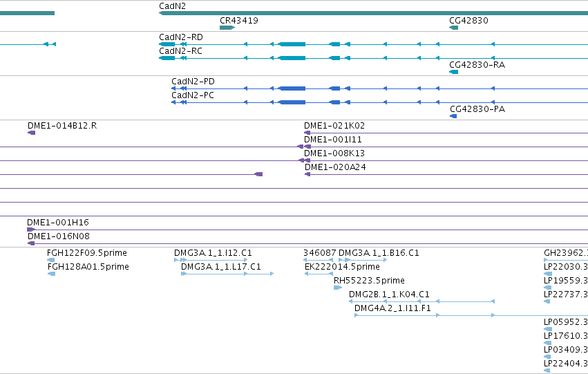Click the large exon block of CadN2-RD
The height and width of the screenshot is (374, 588).
(292, 44)
